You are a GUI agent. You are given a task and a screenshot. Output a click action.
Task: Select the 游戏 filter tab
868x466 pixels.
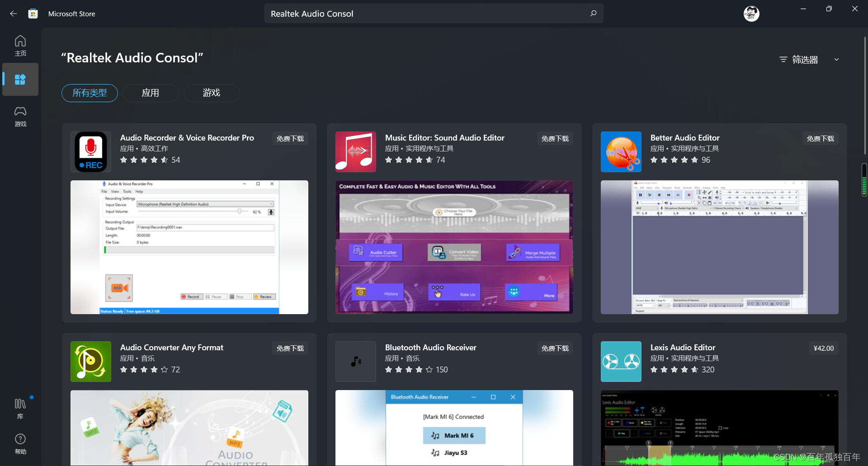point(212,93)
